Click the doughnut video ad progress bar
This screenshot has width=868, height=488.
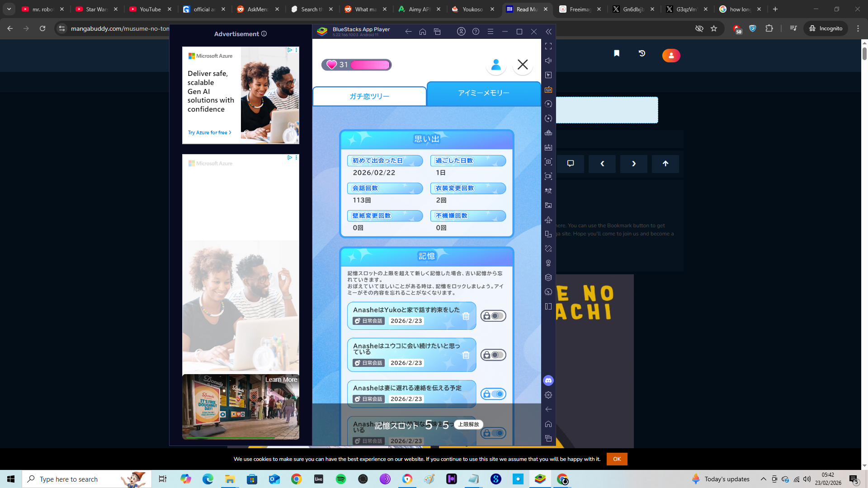coord(241,438)
